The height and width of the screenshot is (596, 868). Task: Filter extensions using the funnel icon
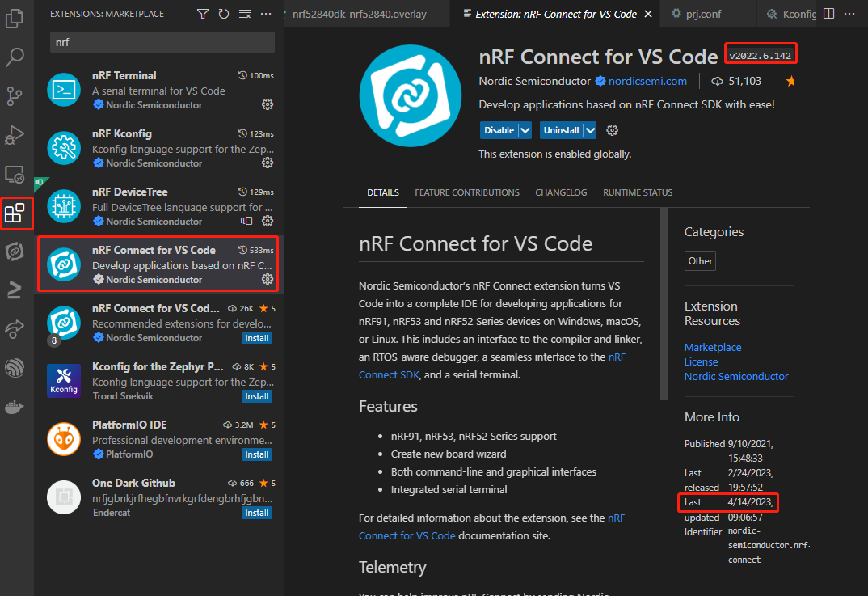pos(203,14)
